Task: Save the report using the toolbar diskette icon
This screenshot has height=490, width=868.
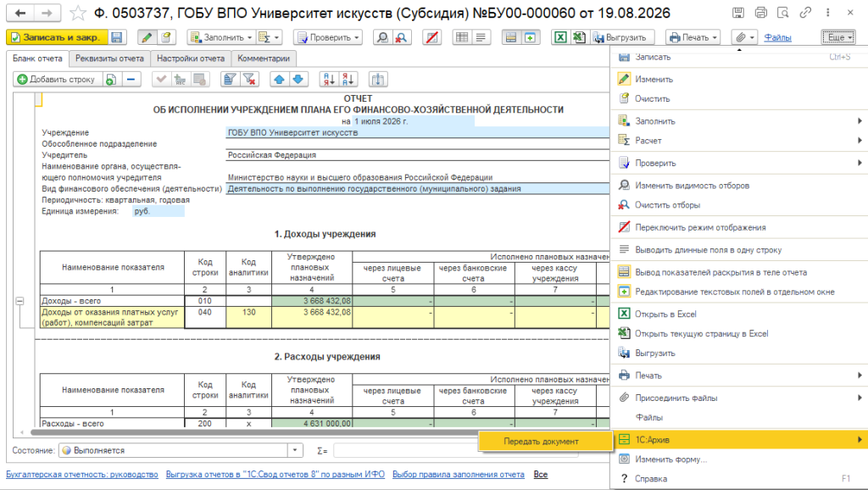Action: coord(116,37)
